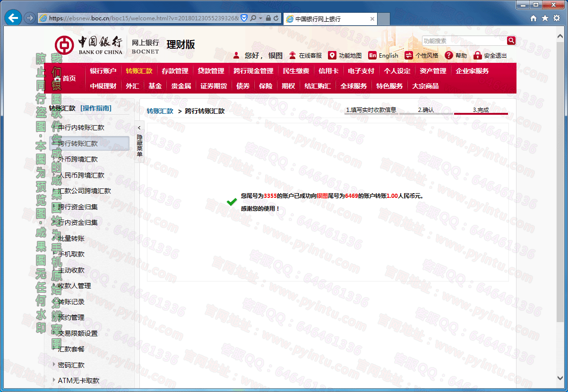This screenshot has height=392, width=568.
Task: Open the 贷款管理 menu
Action: point(211,71)
